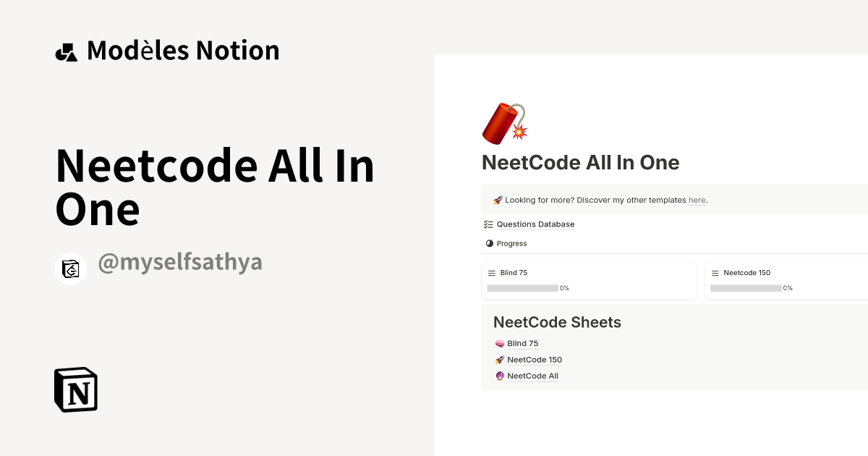This screenshot has width=868, height=456.
Task: Open the NeetCode 150 sheet link
Action: point(534,360)
